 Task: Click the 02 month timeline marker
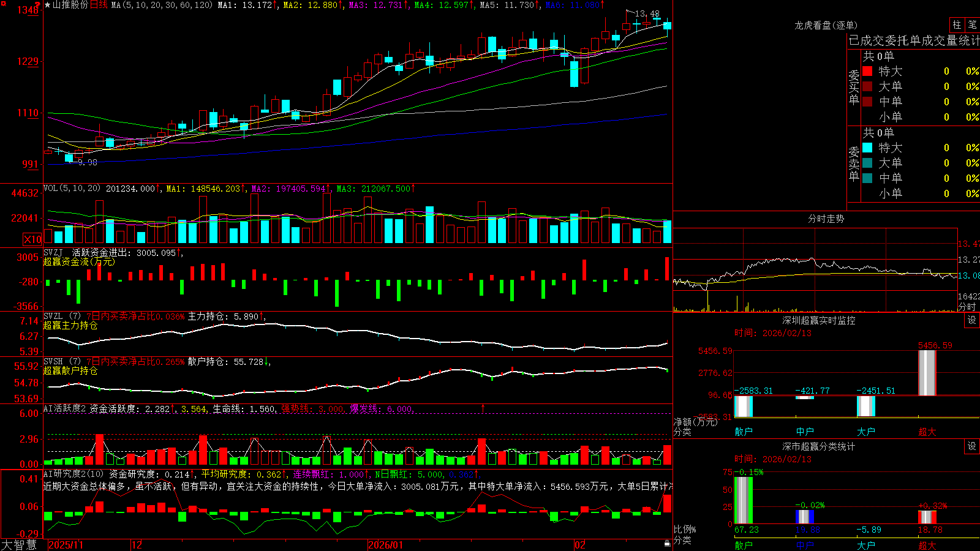point(580,545)
